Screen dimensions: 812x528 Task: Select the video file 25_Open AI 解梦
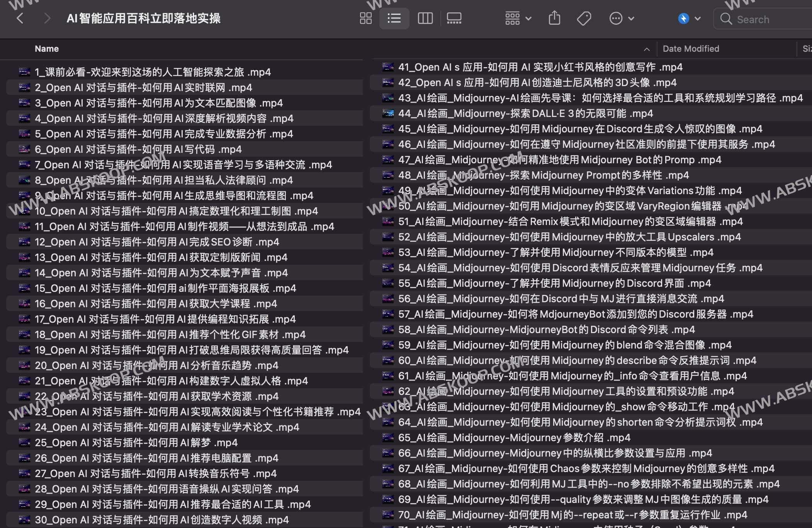tap(135, 442)
